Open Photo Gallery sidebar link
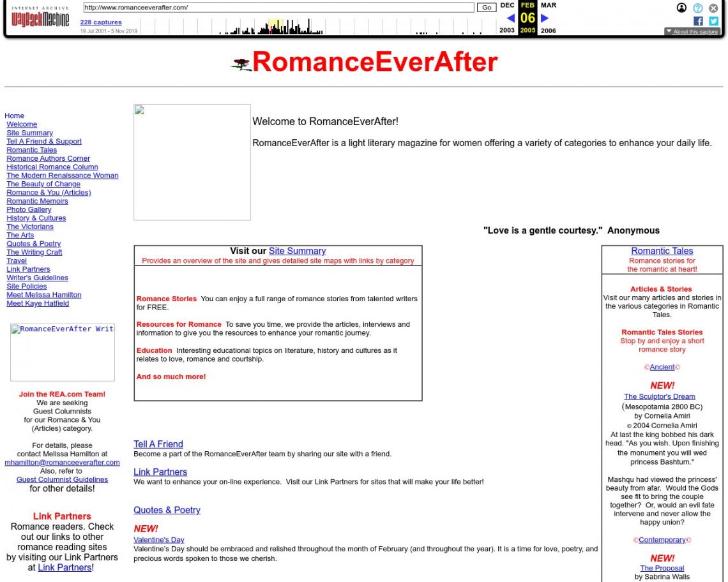Screen dimensions: 728x582 (29, 209)
